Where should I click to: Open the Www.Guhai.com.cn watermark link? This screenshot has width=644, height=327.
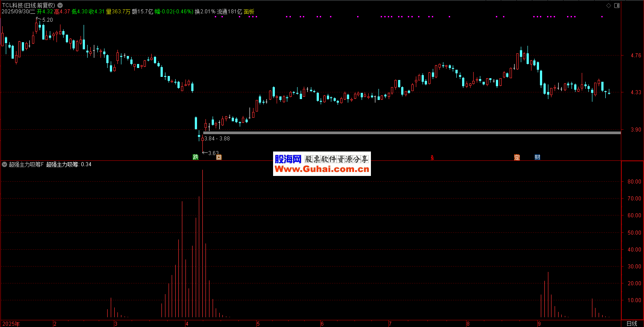(322, 169)
